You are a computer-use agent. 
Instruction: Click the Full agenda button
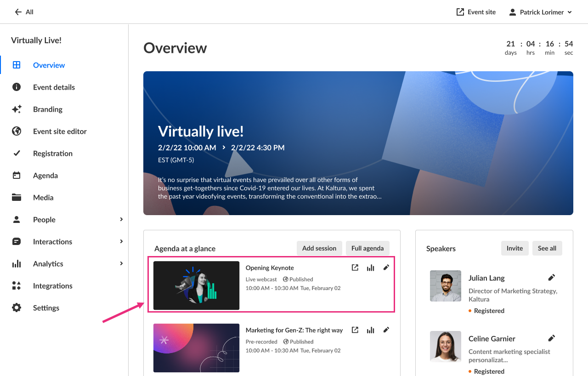[x=367, y=248]
